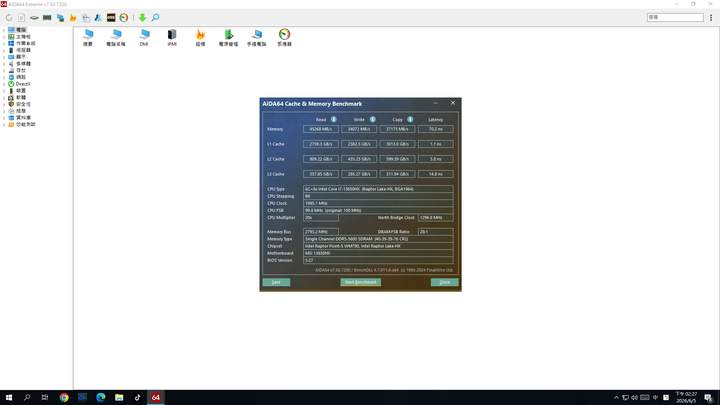This screenshot has width=720, height=405.
Task: Click the Save button in the benchmark dialog
Action: pos(276,282)
